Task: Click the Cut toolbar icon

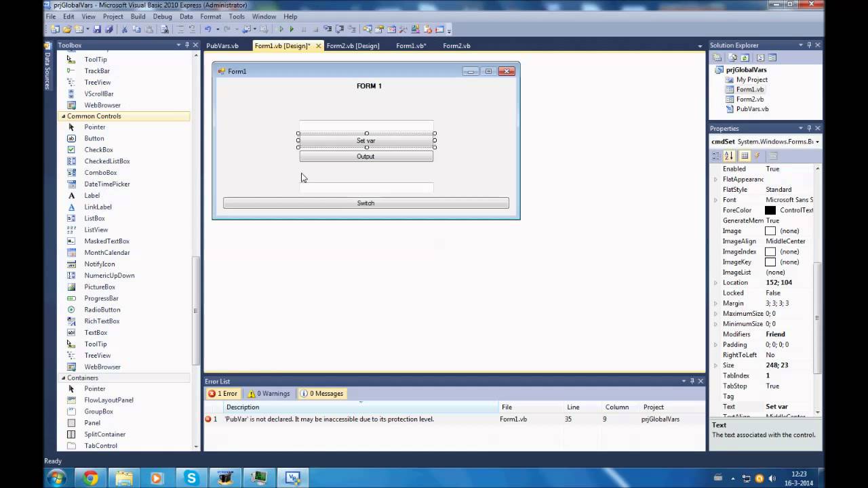Action: tap(124, 29)
